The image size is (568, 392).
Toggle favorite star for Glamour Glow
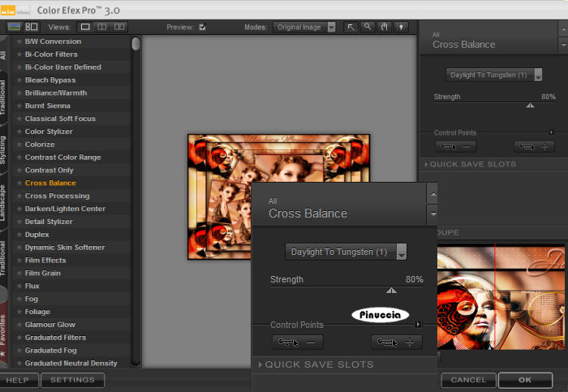coord(19,325)
